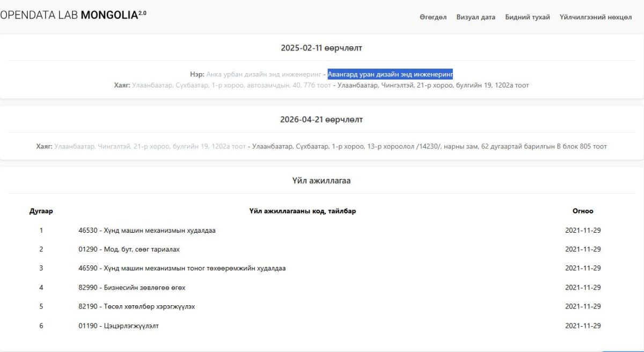The height and width of the screenshot is (352, 644).
Task: Open the Өгөгдөл menu item
Action: tap(433, 17)
